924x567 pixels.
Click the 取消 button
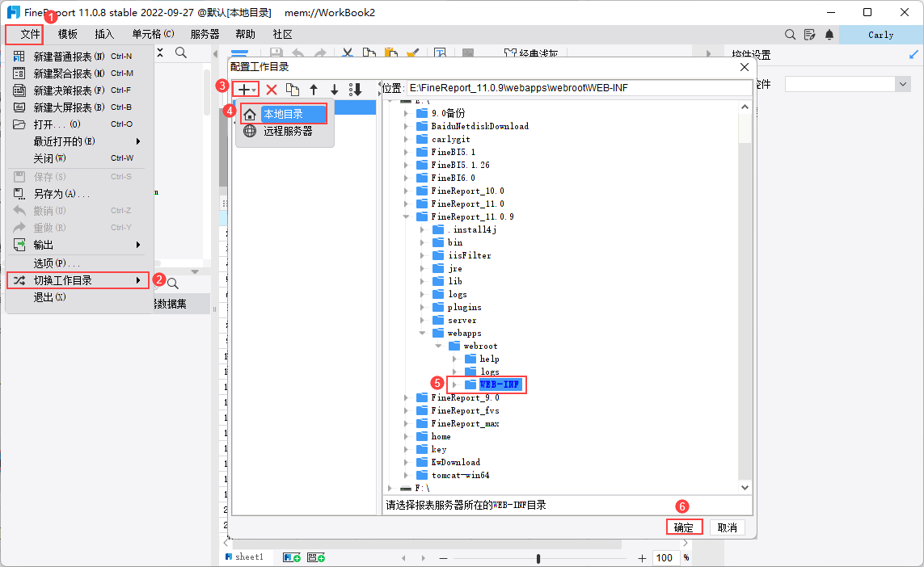728,527
